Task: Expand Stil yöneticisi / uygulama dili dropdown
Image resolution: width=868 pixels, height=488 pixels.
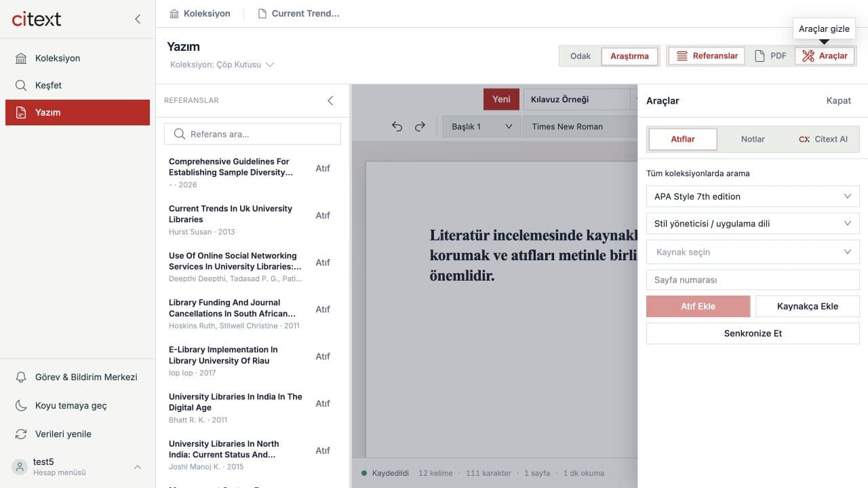Action: [753, 224]
